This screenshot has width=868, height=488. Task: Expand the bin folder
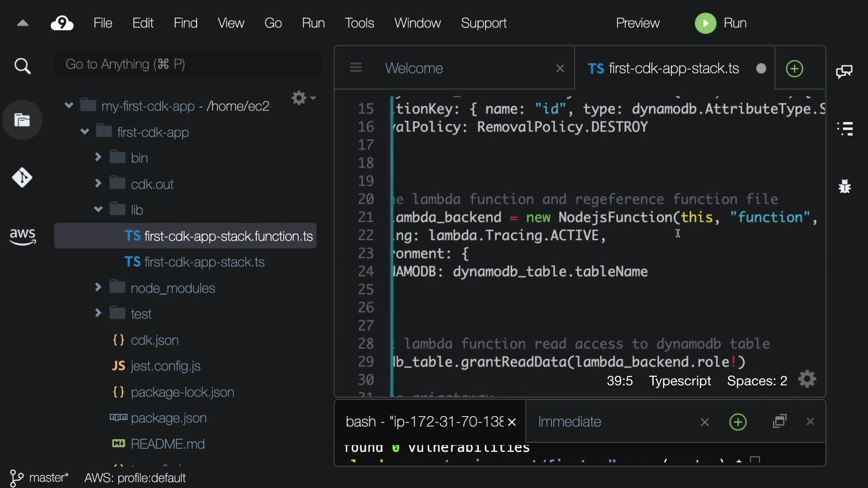tap(98, 157)
